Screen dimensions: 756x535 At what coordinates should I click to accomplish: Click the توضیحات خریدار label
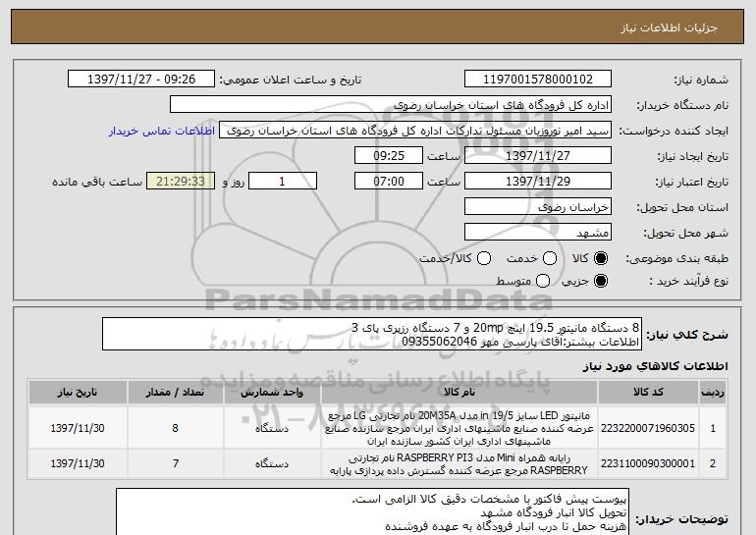pyautogui.click(x=681, y=519)
